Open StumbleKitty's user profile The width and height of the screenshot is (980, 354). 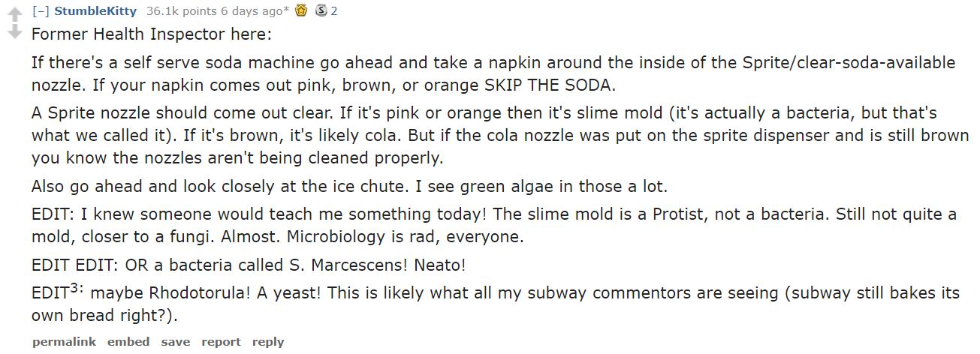click(x=95, y=10)
